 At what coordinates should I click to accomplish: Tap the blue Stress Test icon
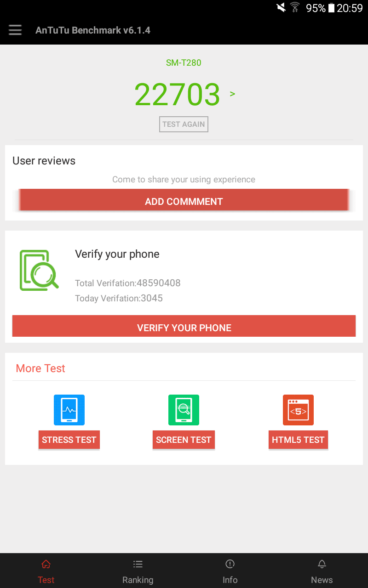point(69,410)
